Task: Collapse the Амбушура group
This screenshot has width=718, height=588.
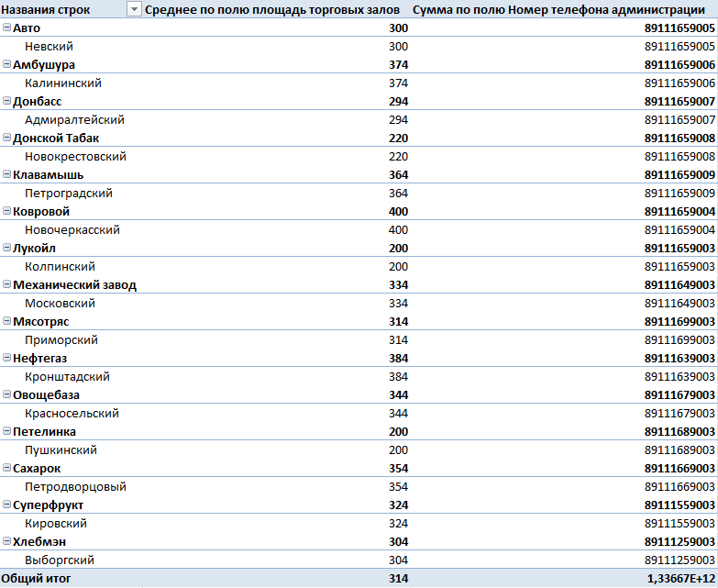Action: point(6,64)
